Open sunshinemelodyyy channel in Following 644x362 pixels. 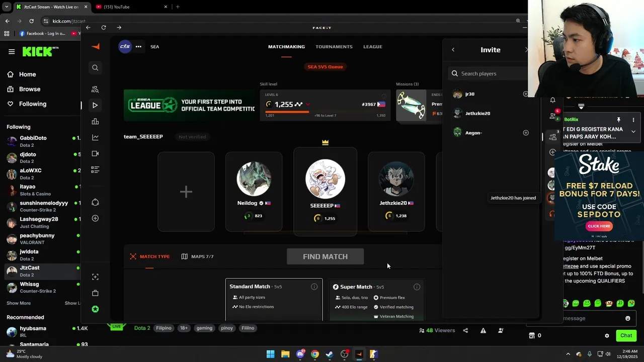42,207
